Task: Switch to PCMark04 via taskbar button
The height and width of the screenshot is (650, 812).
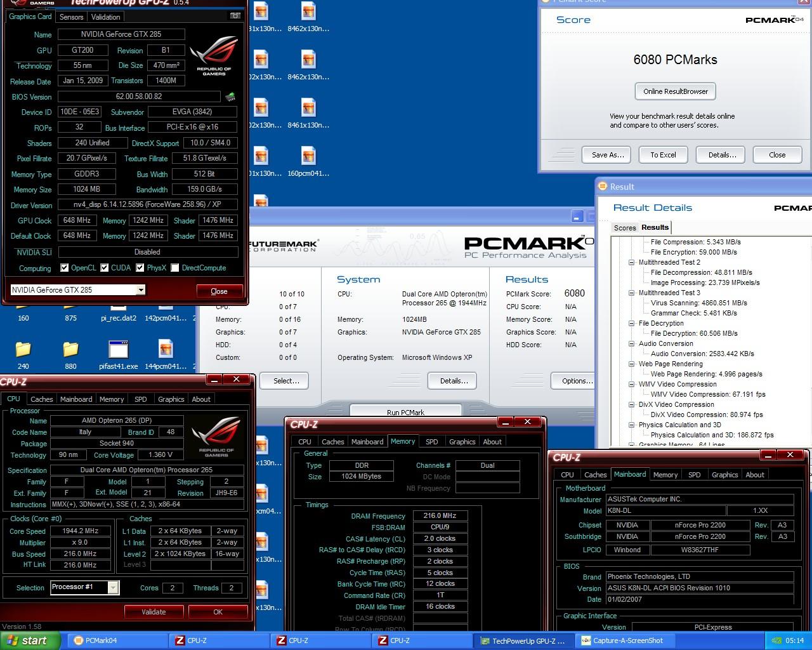Action: pos(117,640)
